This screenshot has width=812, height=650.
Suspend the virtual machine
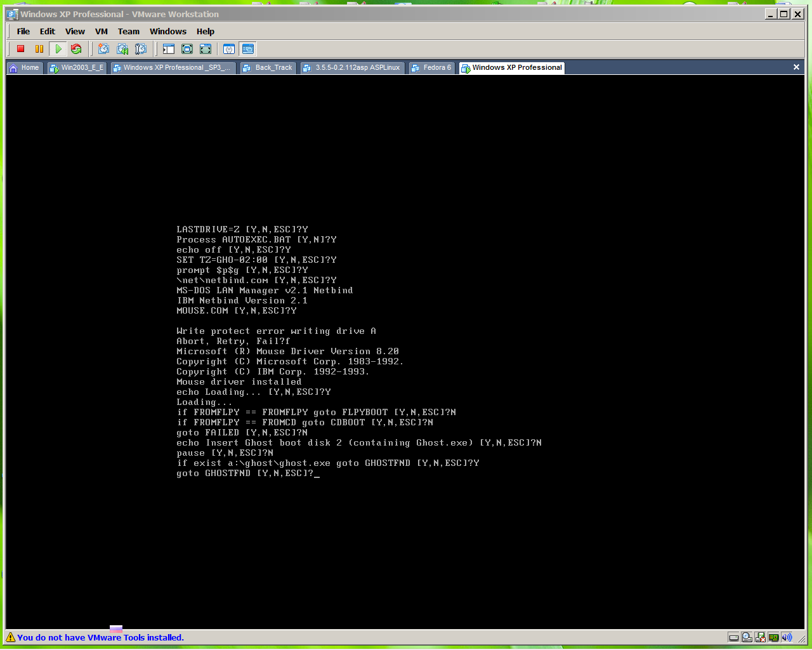click(x=39, y=49)
